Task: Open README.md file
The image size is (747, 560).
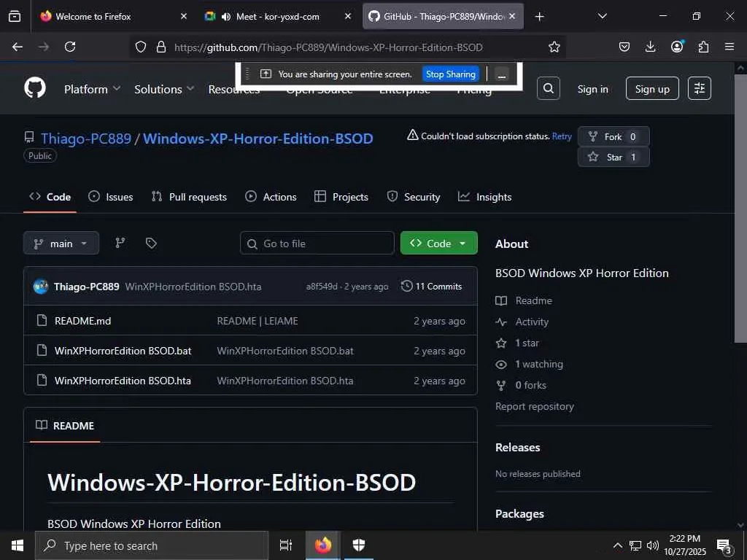Action: point(83,321)
